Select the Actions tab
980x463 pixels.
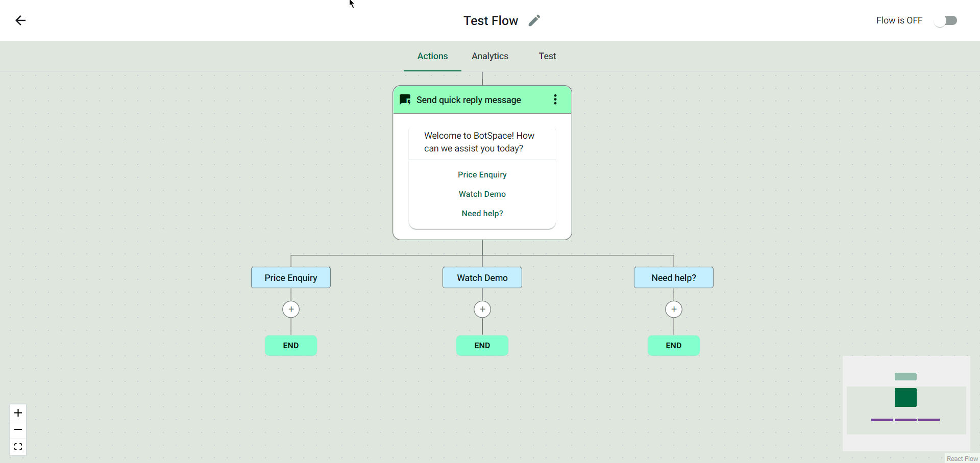pyautogui.click(x=432, y=56)
